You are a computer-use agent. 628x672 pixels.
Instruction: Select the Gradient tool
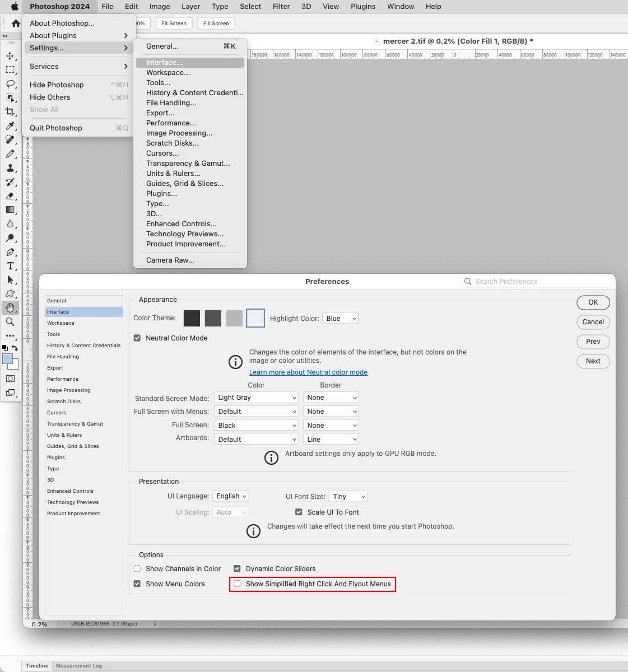tap(10, 210)
